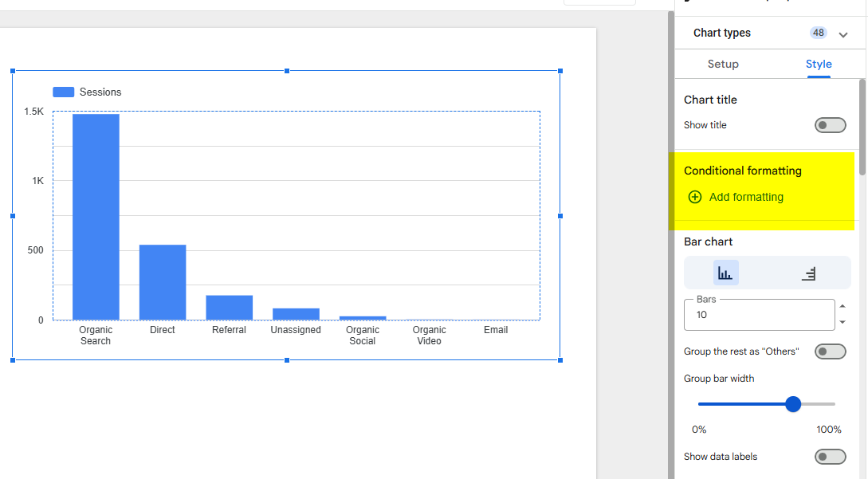Turn on Show data labels
The width and height of the screenshot is (868, 479).
point(830,456)
